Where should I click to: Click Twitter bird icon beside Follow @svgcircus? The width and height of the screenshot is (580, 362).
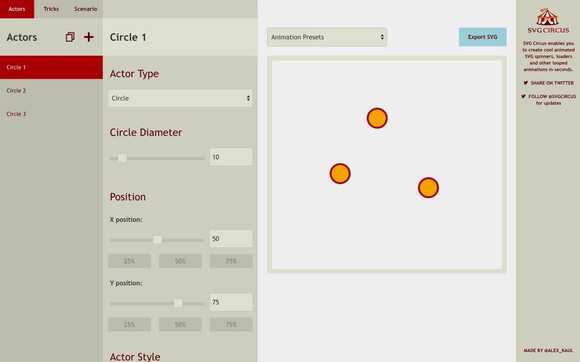tap(523, 97)
